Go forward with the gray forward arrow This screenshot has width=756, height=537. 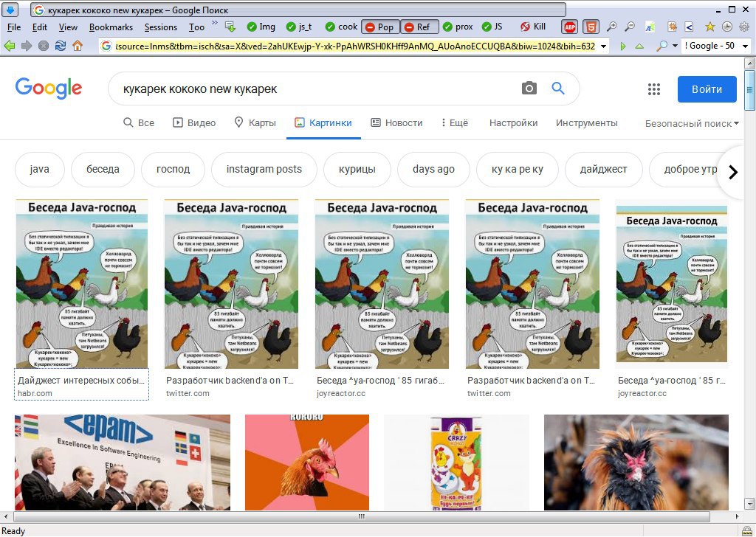(27, 46)
